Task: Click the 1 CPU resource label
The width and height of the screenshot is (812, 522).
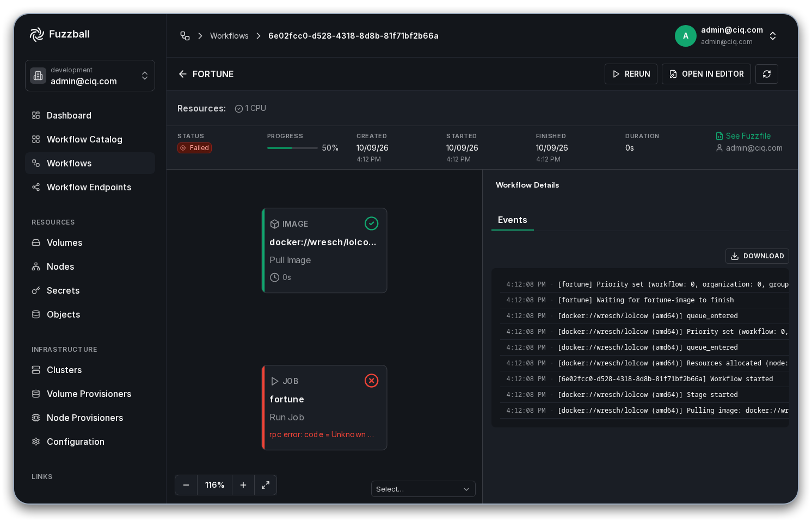Action: point(250,108)
